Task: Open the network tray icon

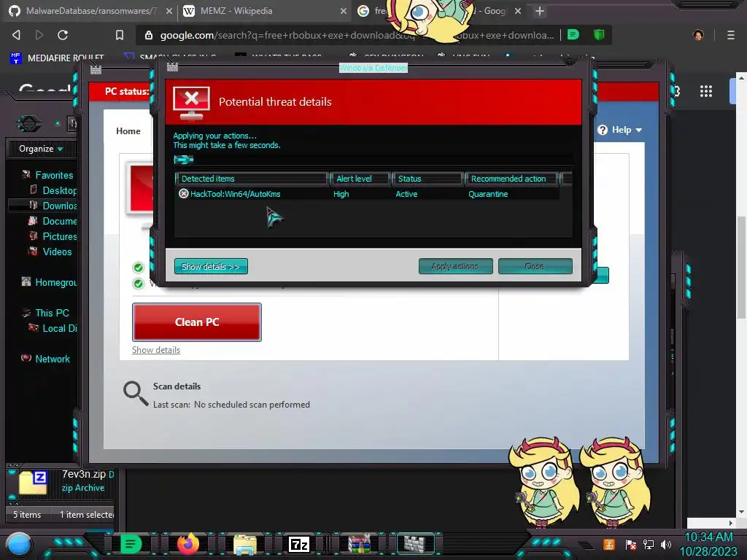Action: [649, 544]
